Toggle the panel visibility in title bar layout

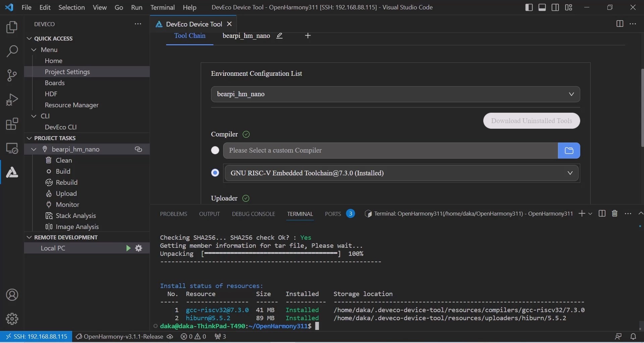click(x=542, y=7)
